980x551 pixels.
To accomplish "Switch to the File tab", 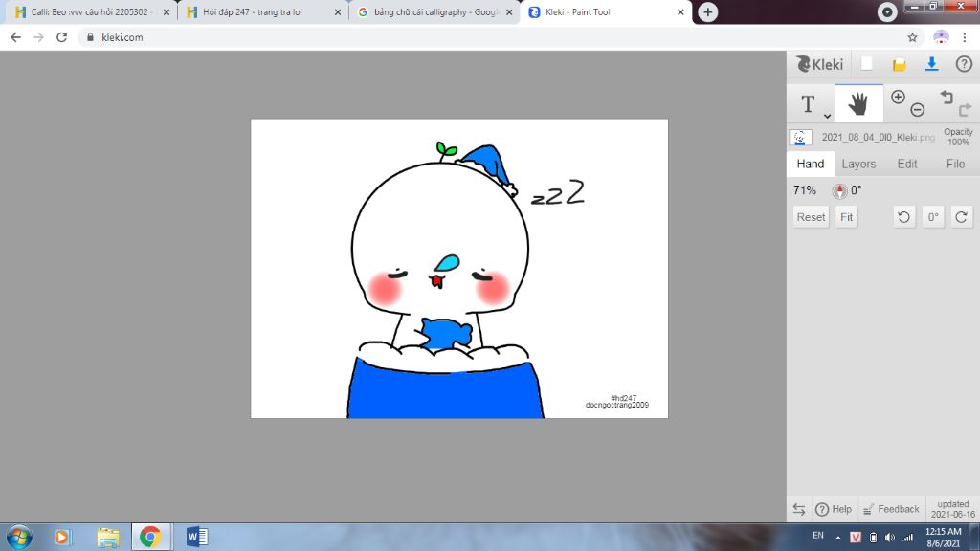I will (955, 164).
